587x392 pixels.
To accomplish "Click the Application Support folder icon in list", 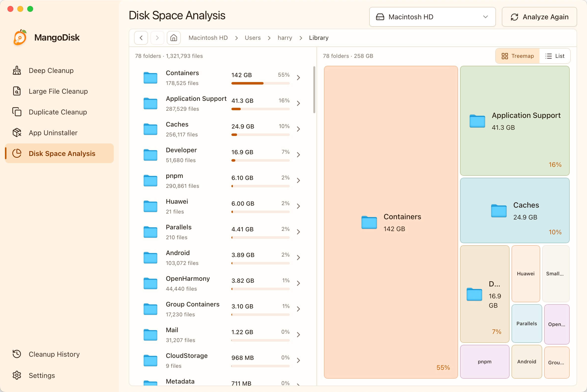I will point(150,104).
